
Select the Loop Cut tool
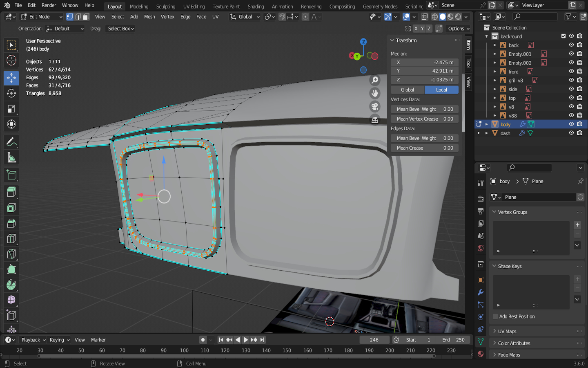pos(11,239)
